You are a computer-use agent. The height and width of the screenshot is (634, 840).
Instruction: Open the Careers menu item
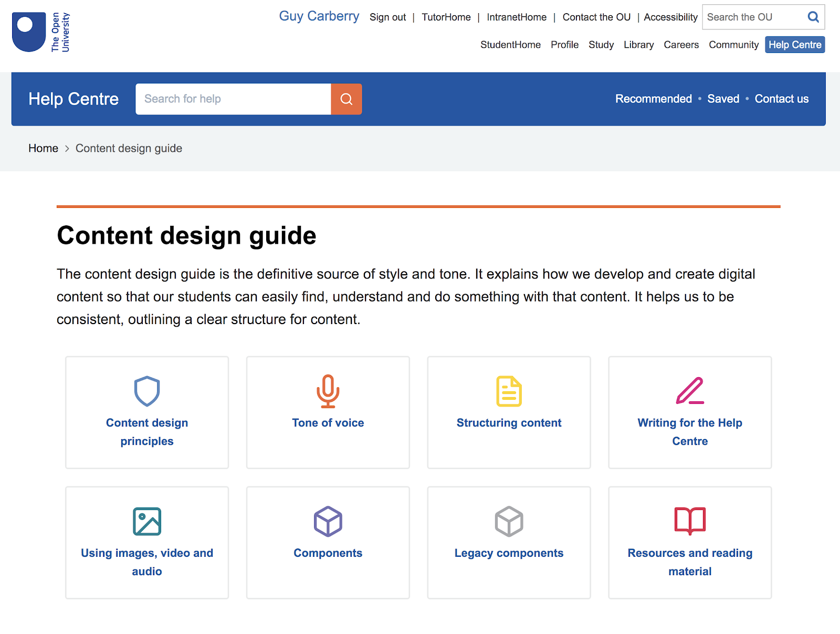pyautogui.click(x=681, y=45)
